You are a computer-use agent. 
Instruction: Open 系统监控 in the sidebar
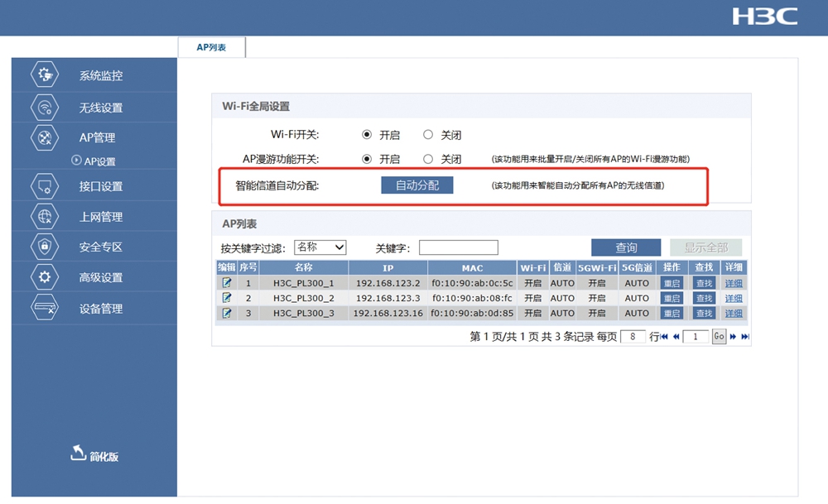pyautogui.click(x=100, y=76)
